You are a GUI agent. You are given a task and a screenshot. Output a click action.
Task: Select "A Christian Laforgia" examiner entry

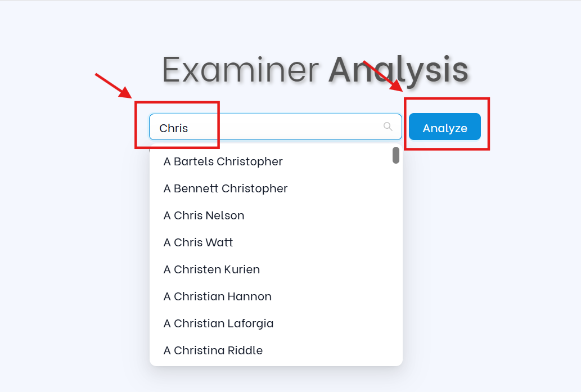(x=218, y=323)
